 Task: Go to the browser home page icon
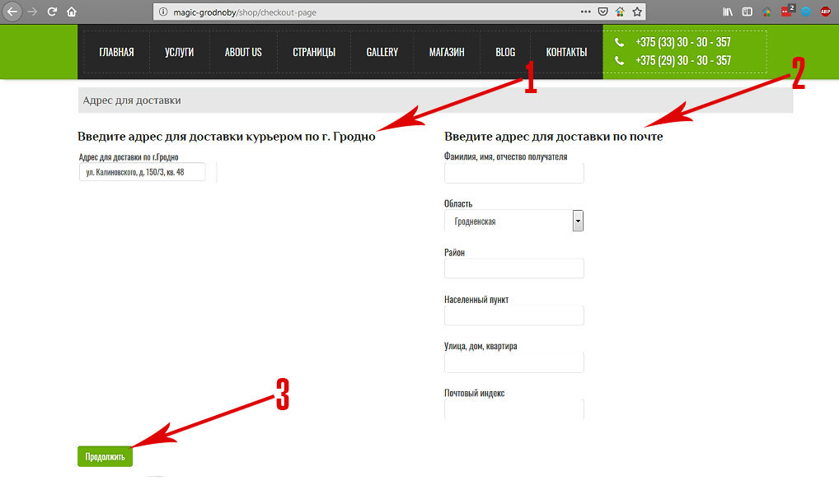coord(72,12)
